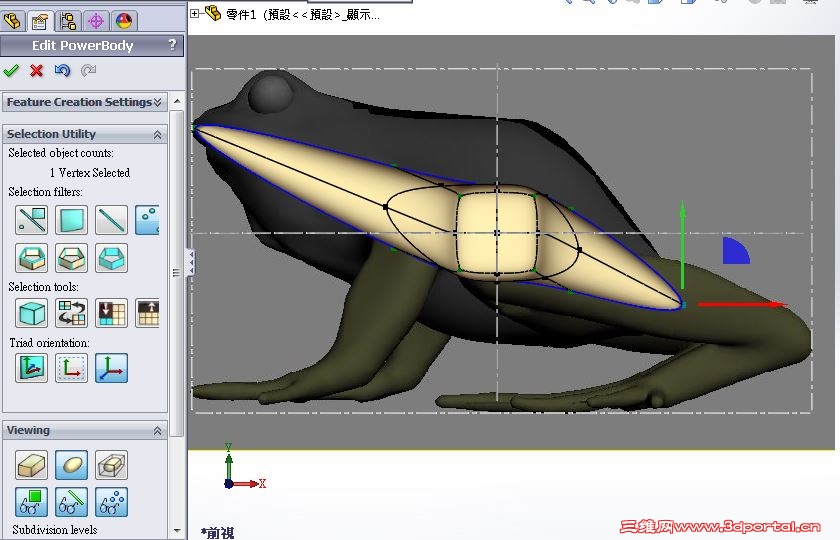Viewport: 840px width, 540px height.
Task: Click the blue rotation quadrant of triad
Action: coord(734,251)
